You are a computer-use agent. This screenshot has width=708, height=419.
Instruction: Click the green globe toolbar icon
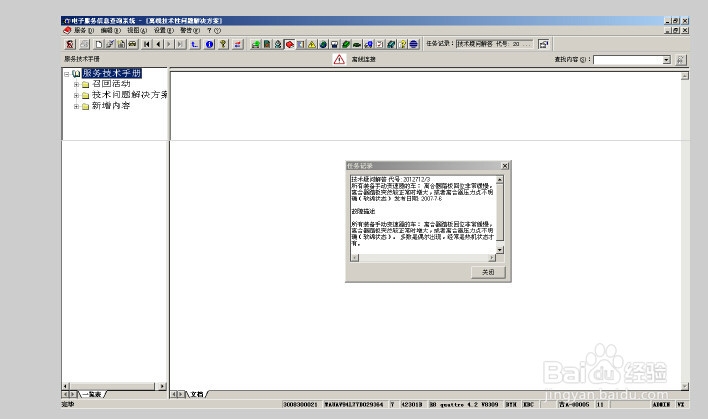click(x=323, y=44)
